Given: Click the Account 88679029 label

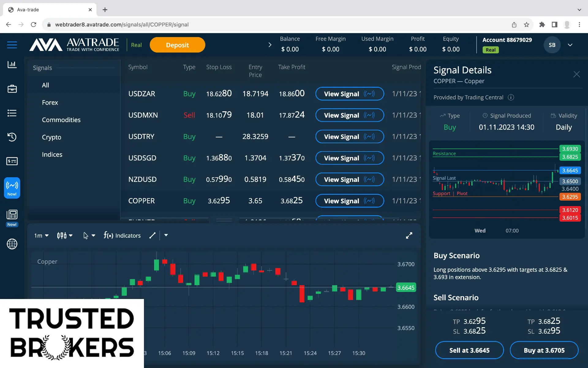Looking at the screenshot, I should 507,40.
